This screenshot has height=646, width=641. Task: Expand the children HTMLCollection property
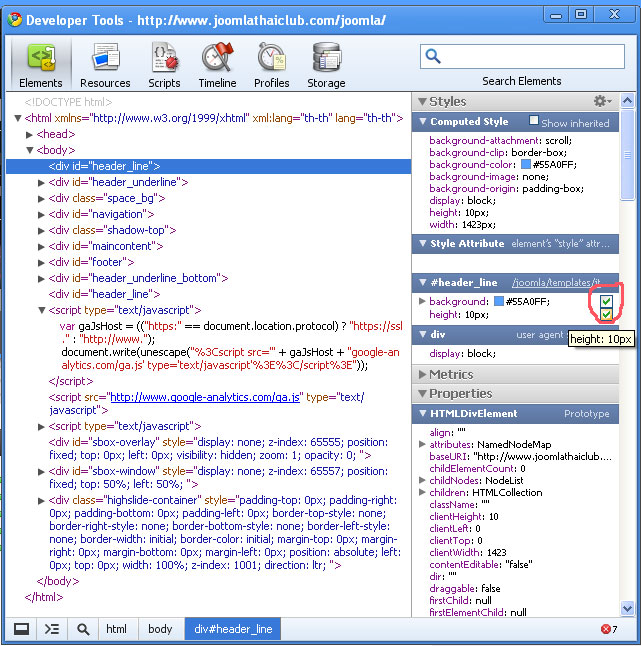click(422, 492)
